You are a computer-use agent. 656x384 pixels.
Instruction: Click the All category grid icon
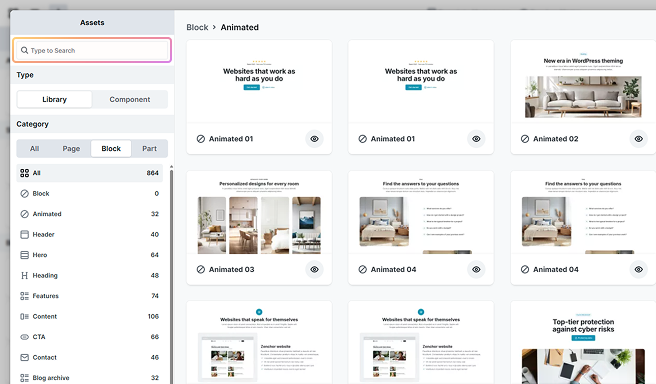[25, 173]
